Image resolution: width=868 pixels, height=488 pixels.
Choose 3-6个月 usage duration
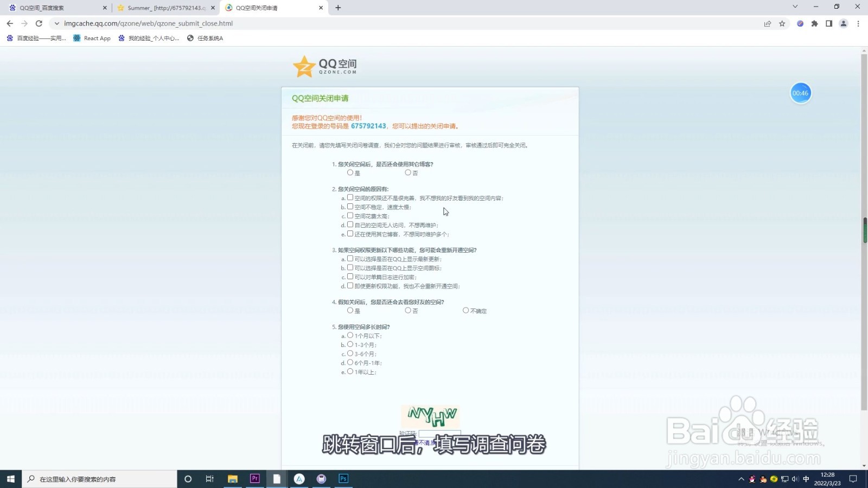(x=350, y=354)
